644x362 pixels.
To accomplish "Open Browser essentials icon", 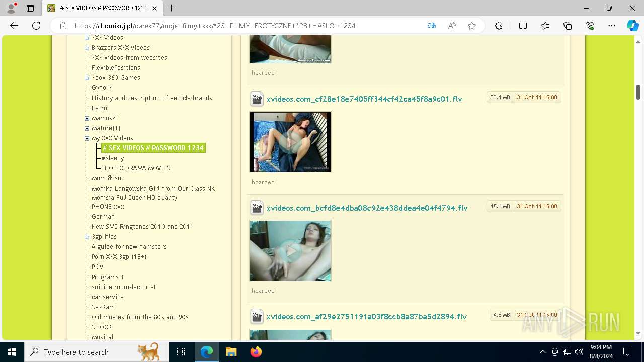I will 590,26.
